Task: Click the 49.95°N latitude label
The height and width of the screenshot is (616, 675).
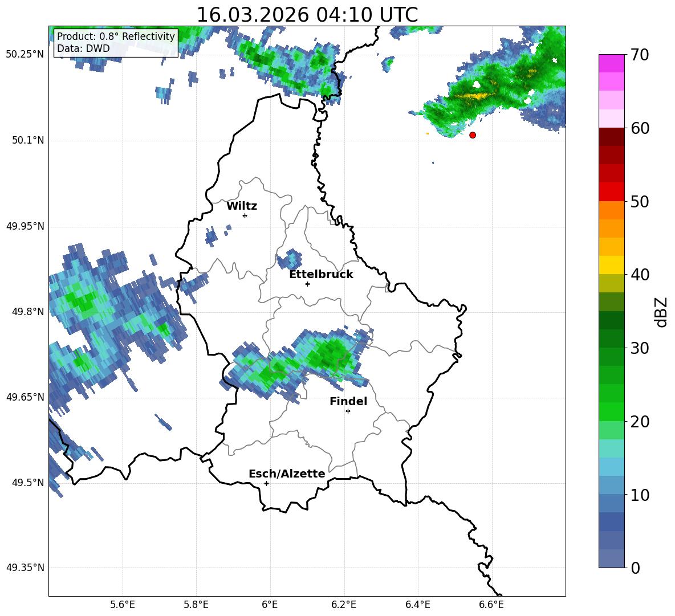Action: 25,226
